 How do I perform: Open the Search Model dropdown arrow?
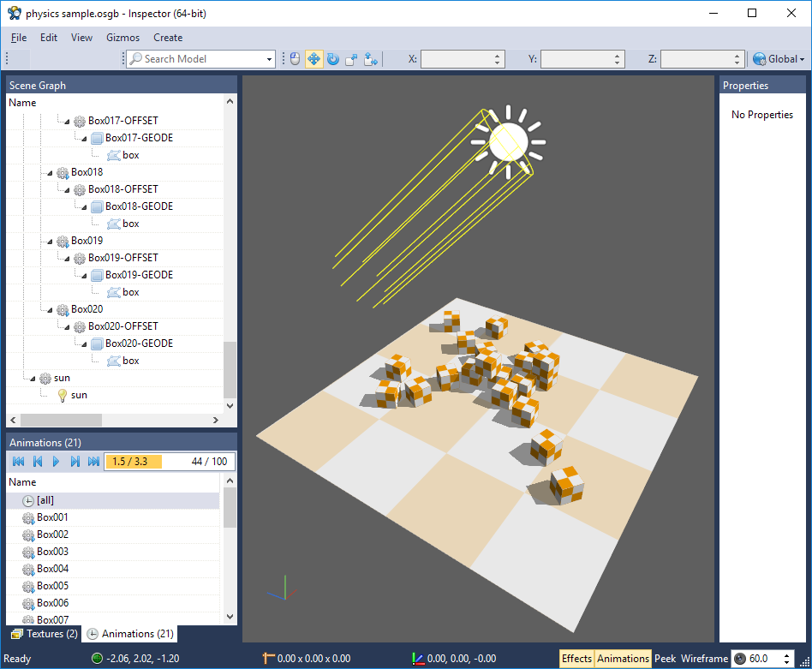click(x=269, y=59)
